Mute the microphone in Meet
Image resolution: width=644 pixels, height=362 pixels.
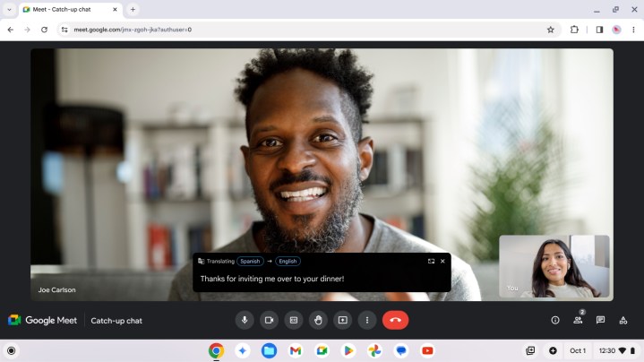point(245,320)
